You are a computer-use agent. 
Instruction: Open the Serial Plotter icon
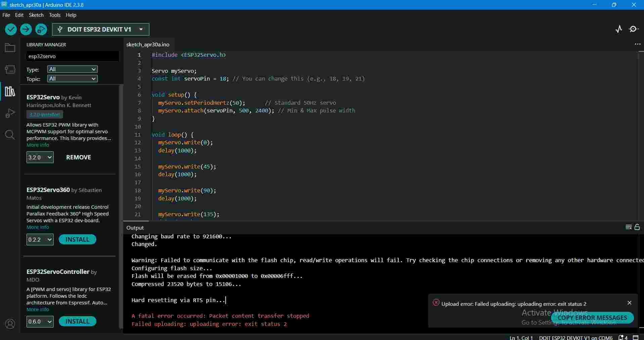coord(619,29)
